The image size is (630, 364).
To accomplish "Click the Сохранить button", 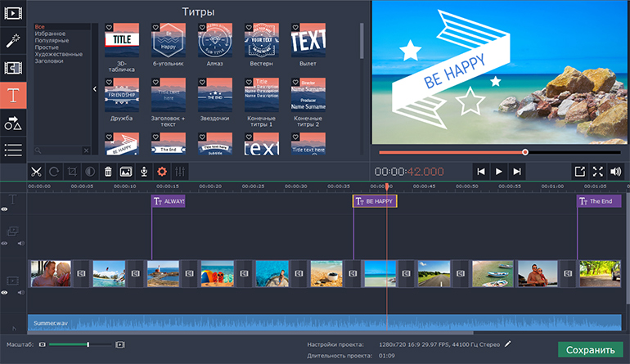I will pos(590,350).
